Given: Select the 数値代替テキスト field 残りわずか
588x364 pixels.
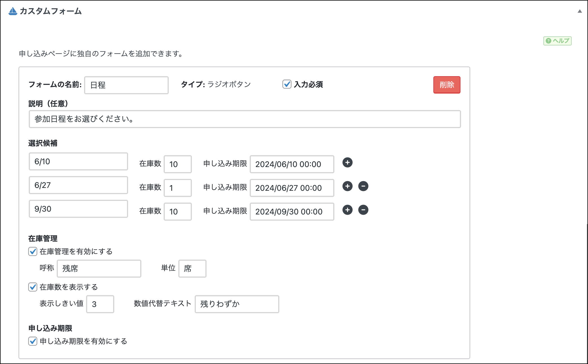Looking at the screenshot, I should click(237, 304).
